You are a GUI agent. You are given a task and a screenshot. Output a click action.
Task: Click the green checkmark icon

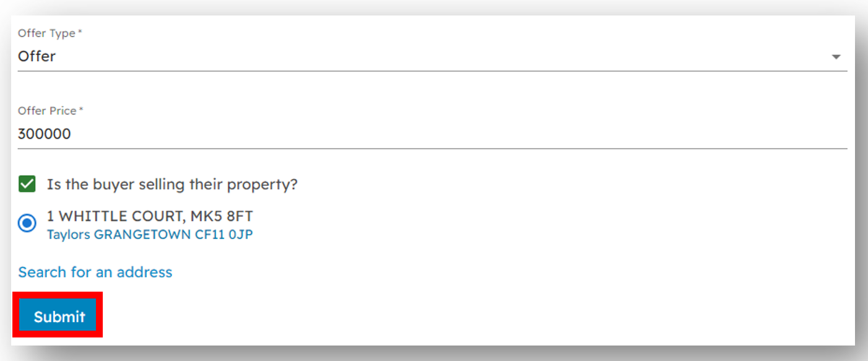point(27,185)
